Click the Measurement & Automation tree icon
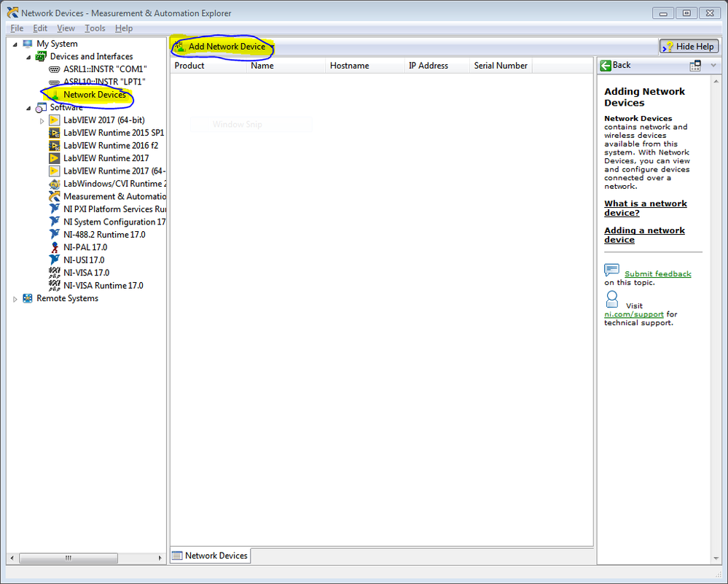This screenshot has height=584, width=728. pos(55,197)
